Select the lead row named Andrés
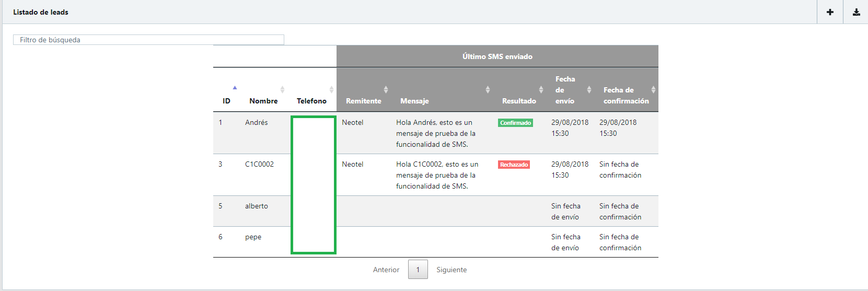Image resolution: width=868 pixels, height=291 pixels. pyautogui.click(x=256, y=122)
